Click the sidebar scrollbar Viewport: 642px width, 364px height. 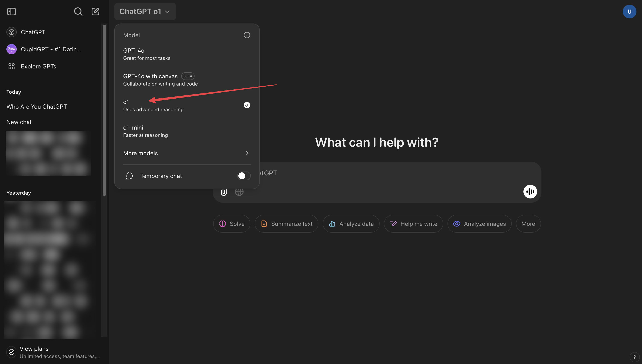coord(104,110)
